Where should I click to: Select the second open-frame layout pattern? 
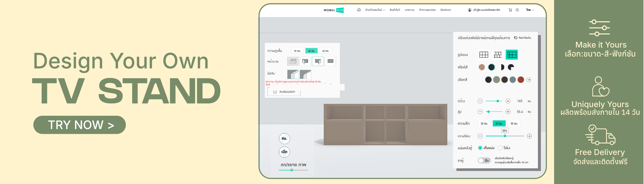click(498, 55)
